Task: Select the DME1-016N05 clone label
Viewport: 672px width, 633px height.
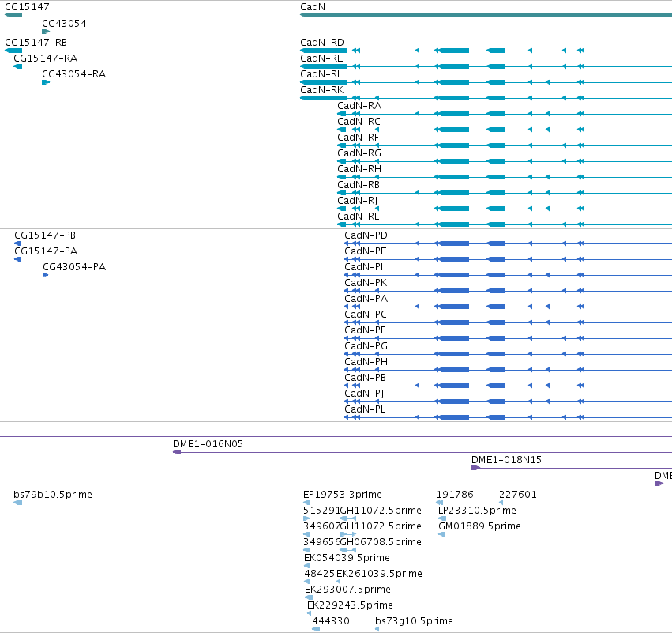Action: 208,444
